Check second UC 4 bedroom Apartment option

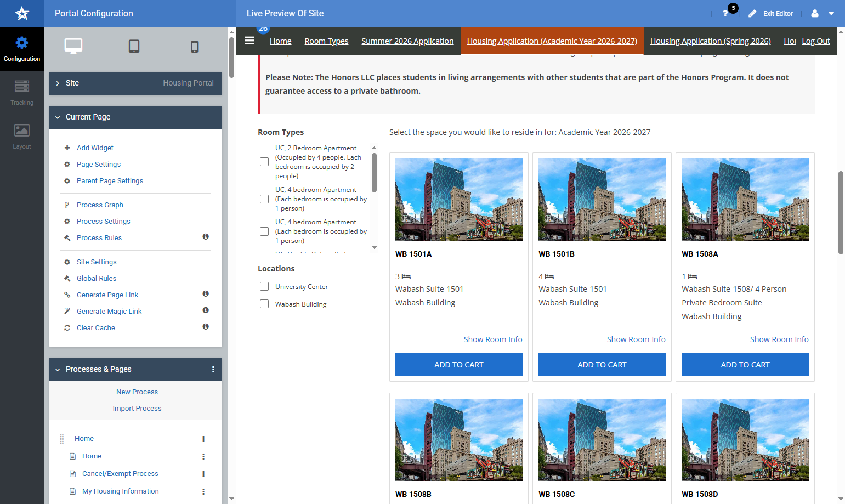coord(264,231)
